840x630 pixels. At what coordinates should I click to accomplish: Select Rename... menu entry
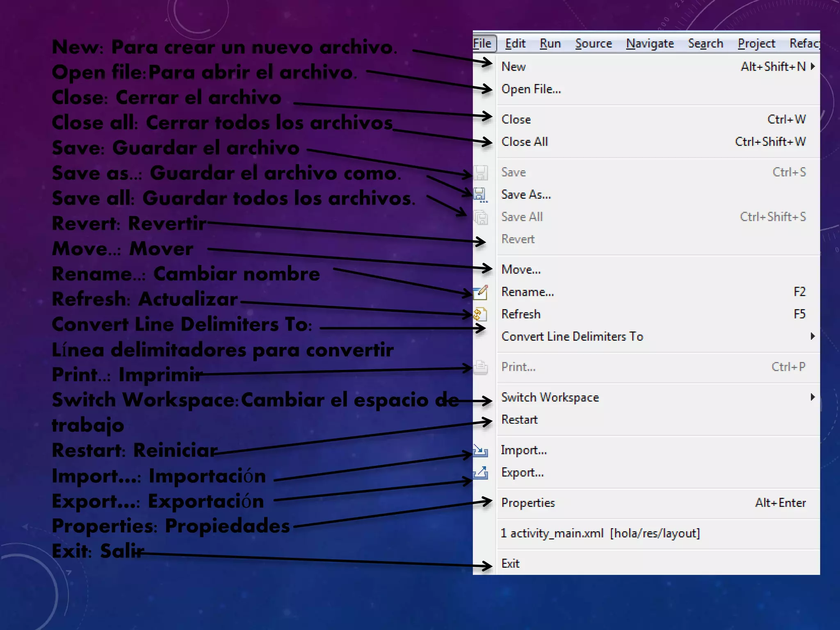pyautogui.click(x=658, y=292)
